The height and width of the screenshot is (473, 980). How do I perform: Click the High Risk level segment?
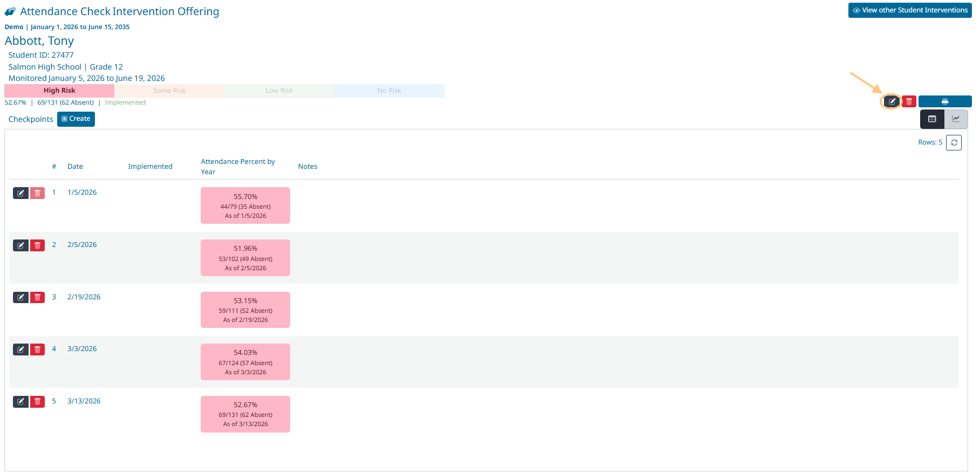click(x=59, y=91)
